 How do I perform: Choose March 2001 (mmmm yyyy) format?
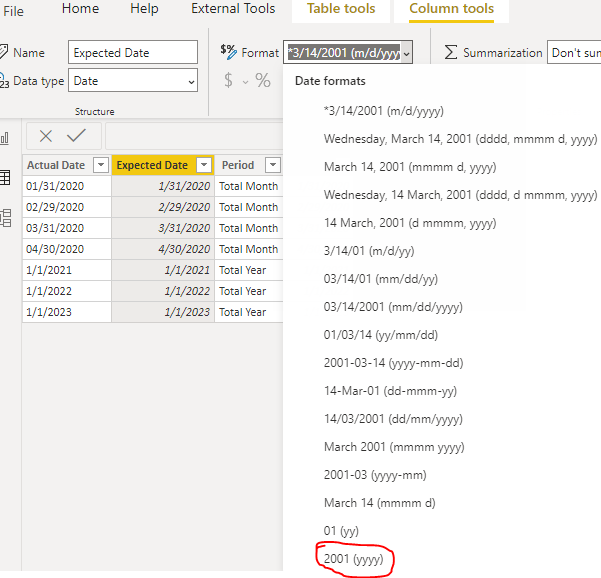(x=394, y=447)
